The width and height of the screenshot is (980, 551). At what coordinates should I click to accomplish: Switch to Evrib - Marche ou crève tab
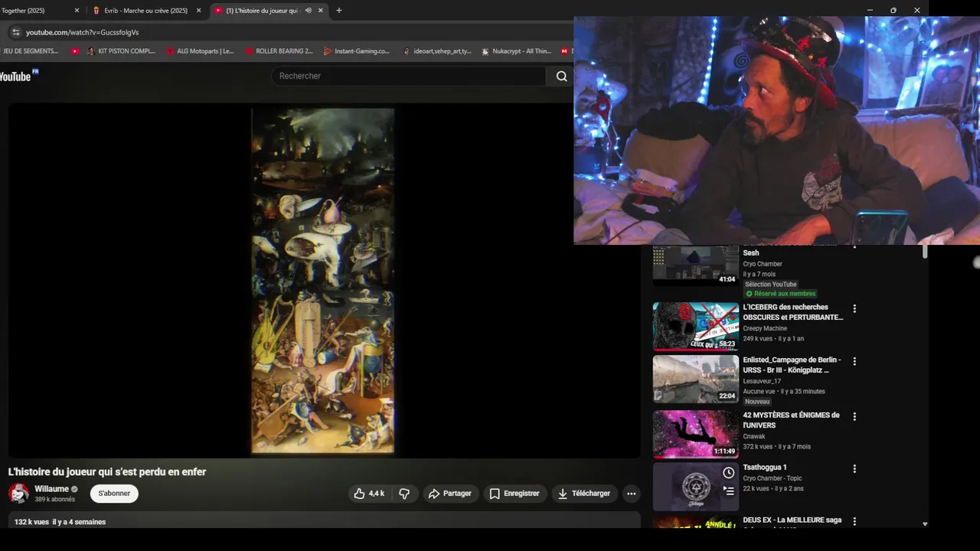tap(145, 11)
